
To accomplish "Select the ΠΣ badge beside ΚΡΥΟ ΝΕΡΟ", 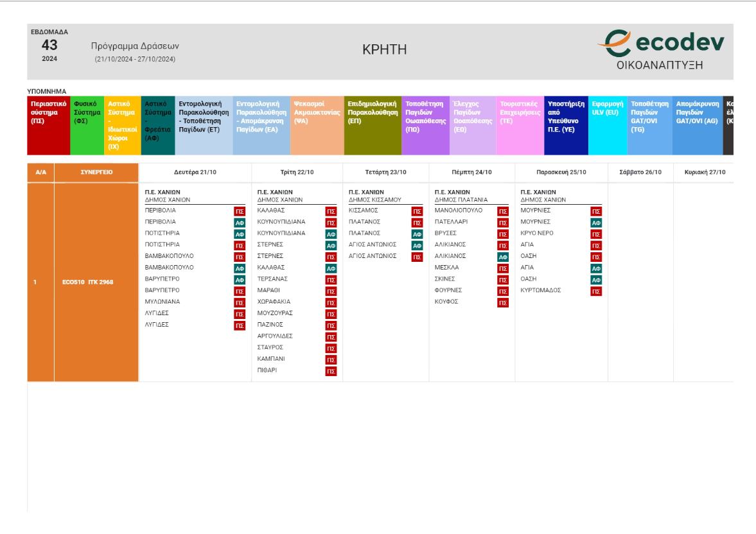I will pos(596,234).
